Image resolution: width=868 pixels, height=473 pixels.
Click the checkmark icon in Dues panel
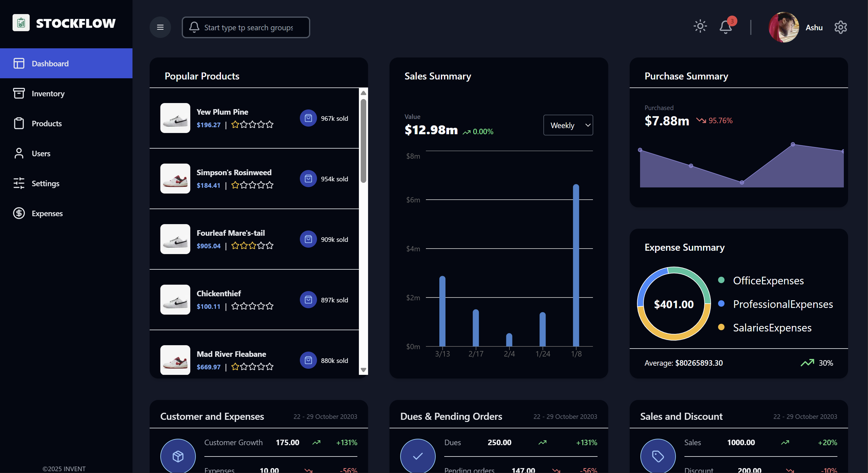click(418, 456)
